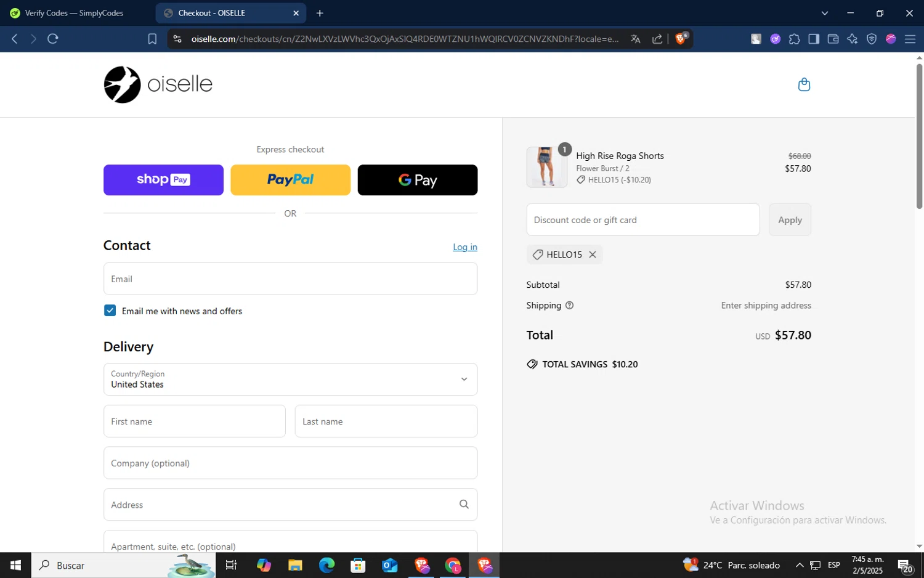Focus the Company (optional) field

(290, 463)
